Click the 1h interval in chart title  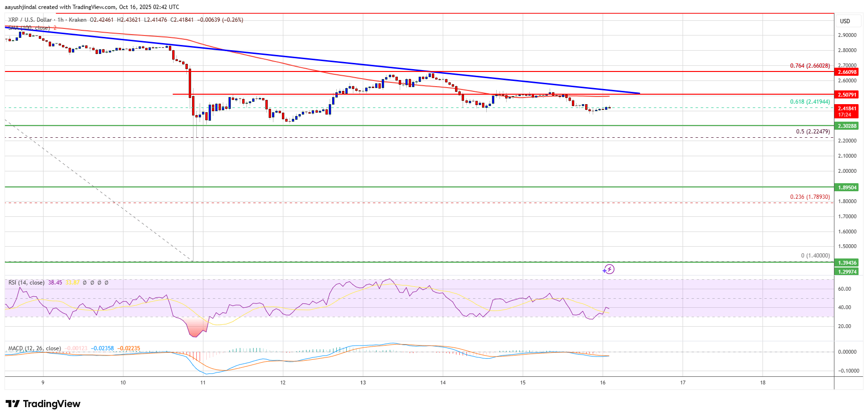(x=61, y=20)
